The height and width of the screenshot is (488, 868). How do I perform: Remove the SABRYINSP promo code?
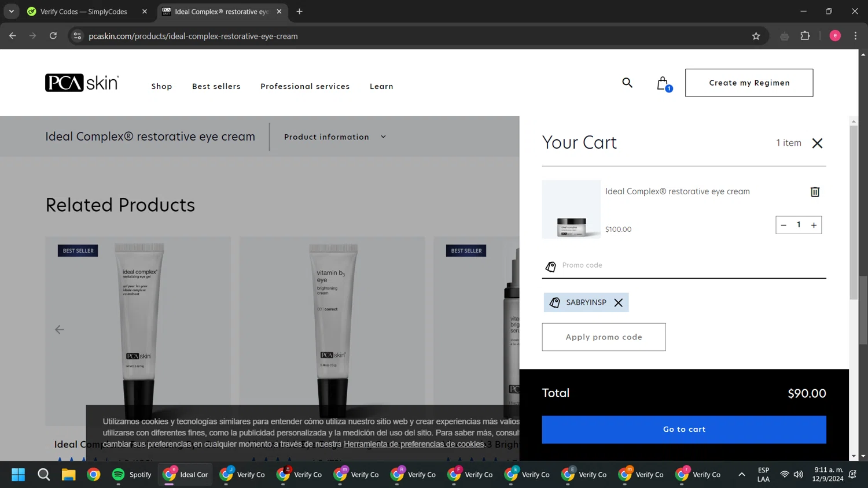[618, 302]
